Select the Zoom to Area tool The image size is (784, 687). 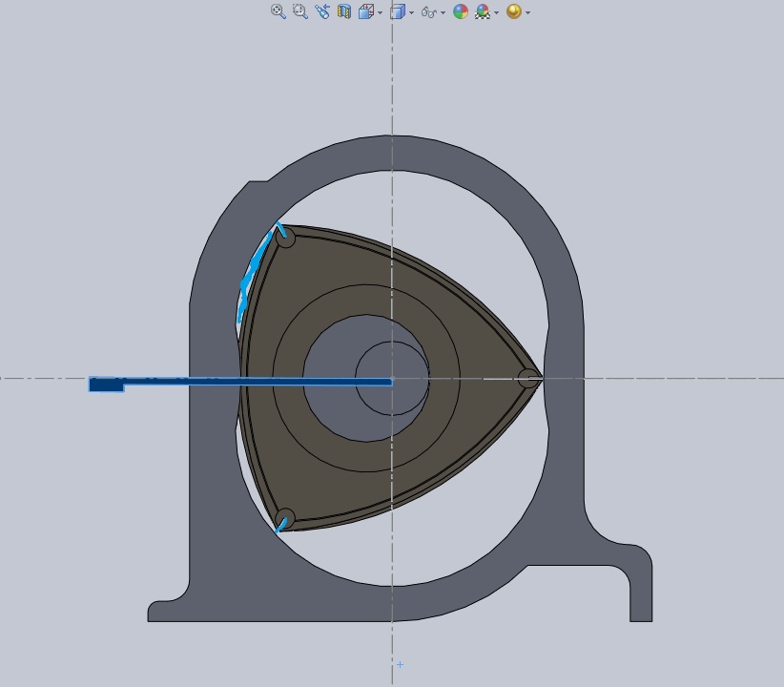(299, 11)
